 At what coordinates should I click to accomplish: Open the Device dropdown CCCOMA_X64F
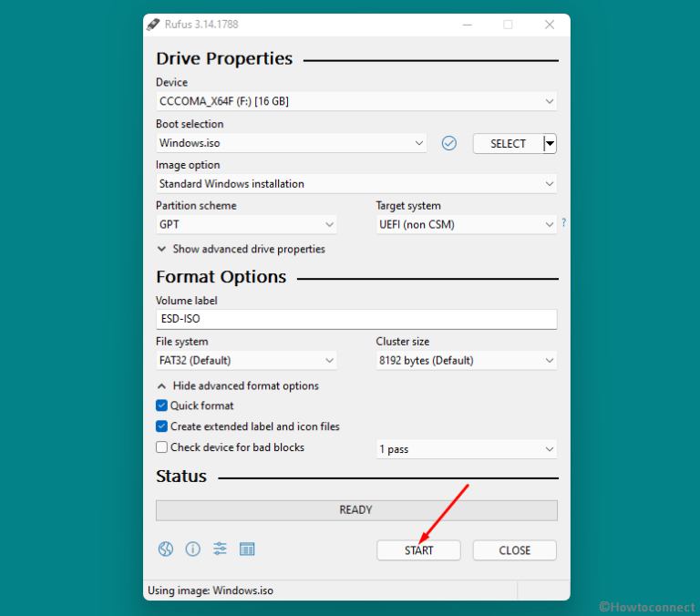tap(356, 101)
